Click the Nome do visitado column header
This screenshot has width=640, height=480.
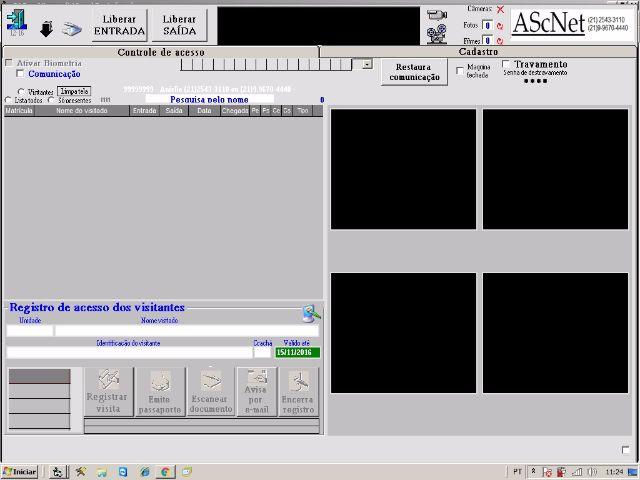click(82, 111)
